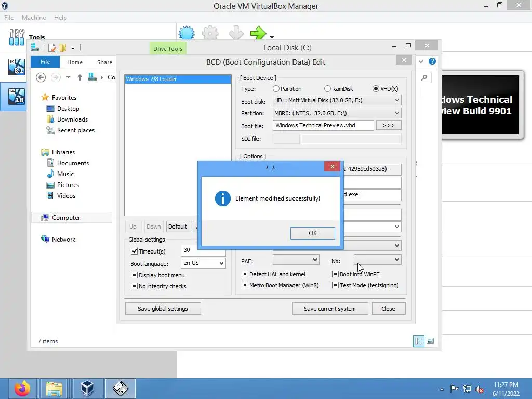Select the Windows 10 VM icon
The height and width of the screenshot is (399, 532).
tap(17, 96)
